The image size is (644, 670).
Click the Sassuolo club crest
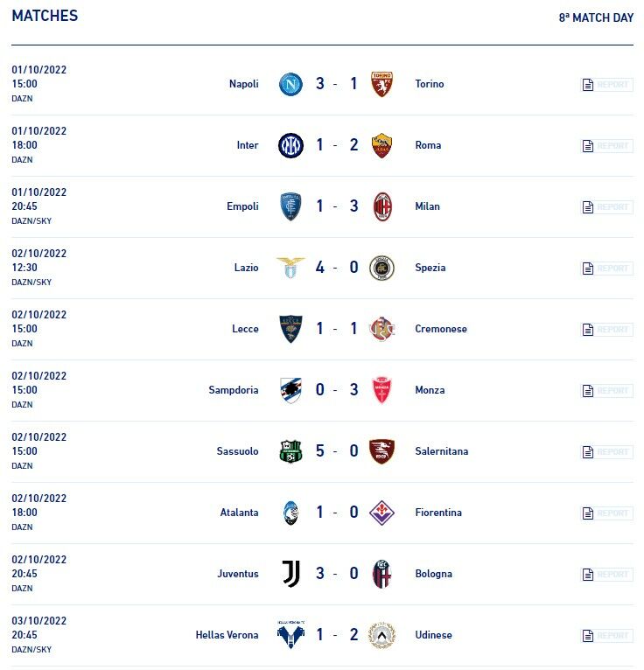pos(290,451)
